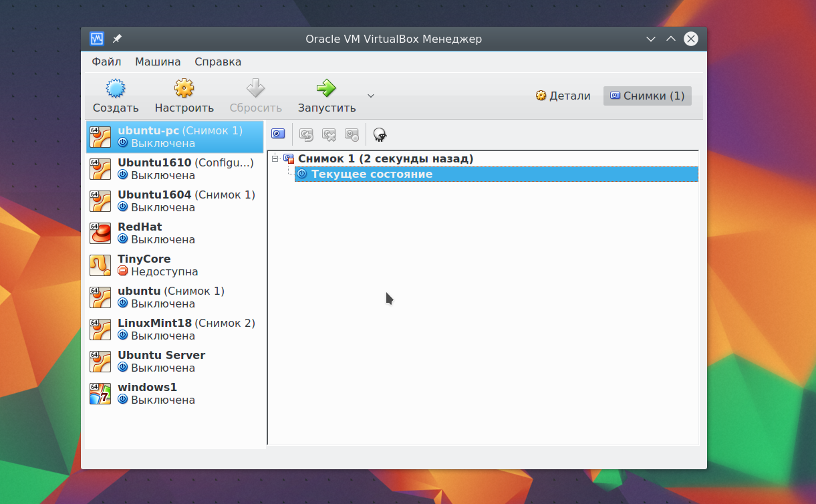Viewport: 816px width, 504px height.
Task: Click the Снимки (1) button
Action: click(x=646, y=96)
